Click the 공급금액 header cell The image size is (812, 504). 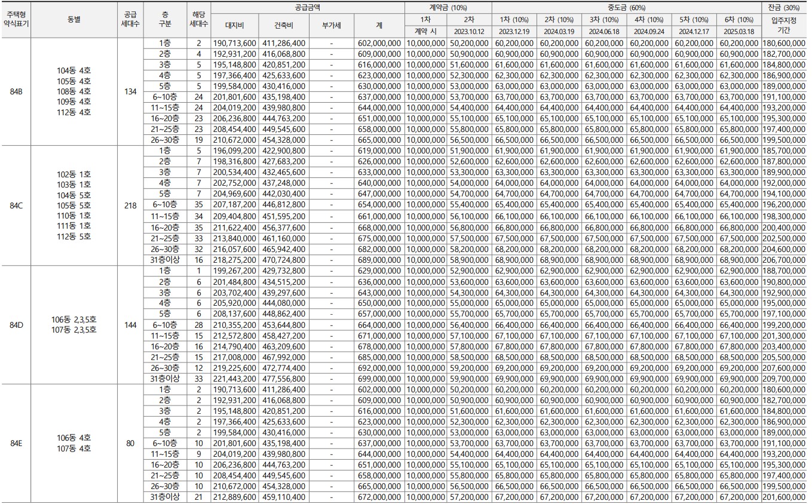click(308, 8)
